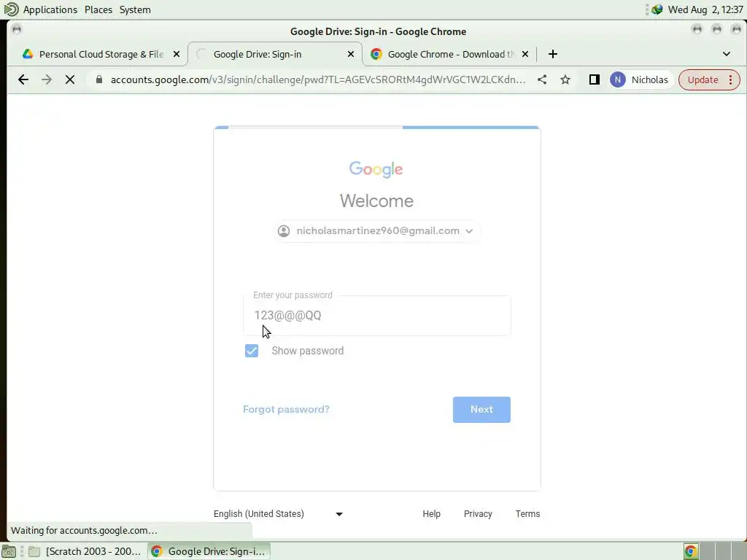Click the network status icon in top panel
The width and height of the screenshot is (747, 560).
coord(657,9)
